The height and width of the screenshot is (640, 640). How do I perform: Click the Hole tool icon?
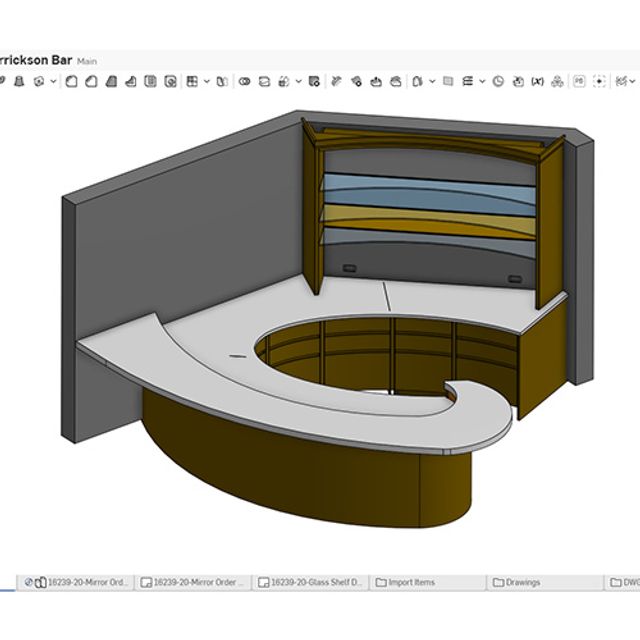[170, 82]
